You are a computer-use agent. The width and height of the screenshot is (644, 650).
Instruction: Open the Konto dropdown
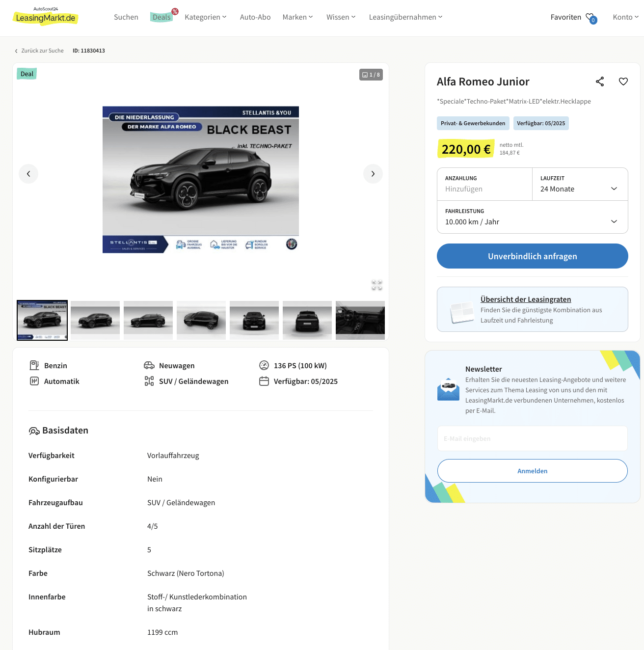[626, 17]
